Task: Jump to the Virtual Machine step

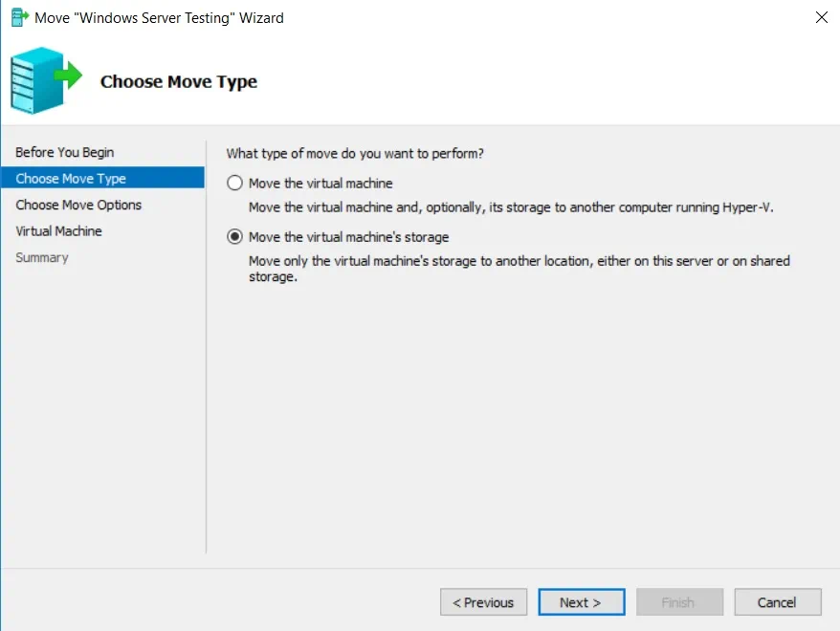Action: point(58,231)
